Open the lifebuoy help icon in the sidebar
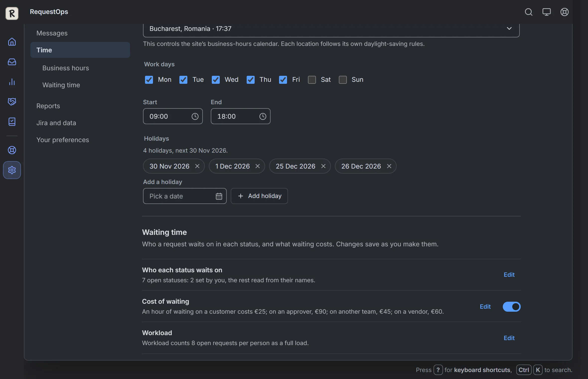The height and width of the screenshot is (379, 588). tap(12, 150)
